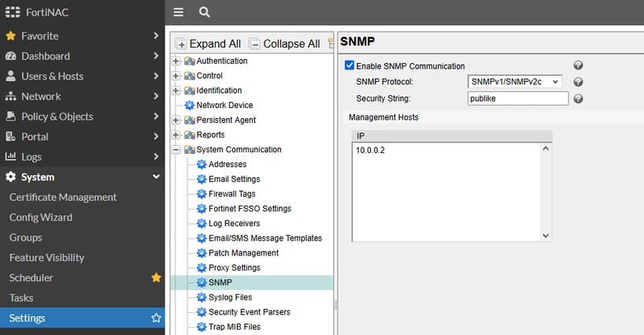This screenshot has height=335, width=644.
Task: Open the Portal menu item
Action: tap(82, 136)
